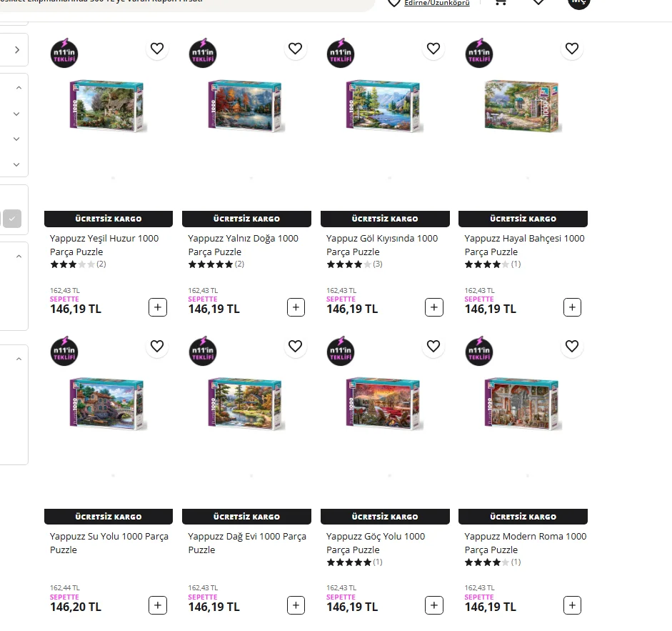Add Yappuzz Göç Yolu puzzle to cart
Image resolution: width=672 pixels, height=631 pixels.
click(434, 605)
